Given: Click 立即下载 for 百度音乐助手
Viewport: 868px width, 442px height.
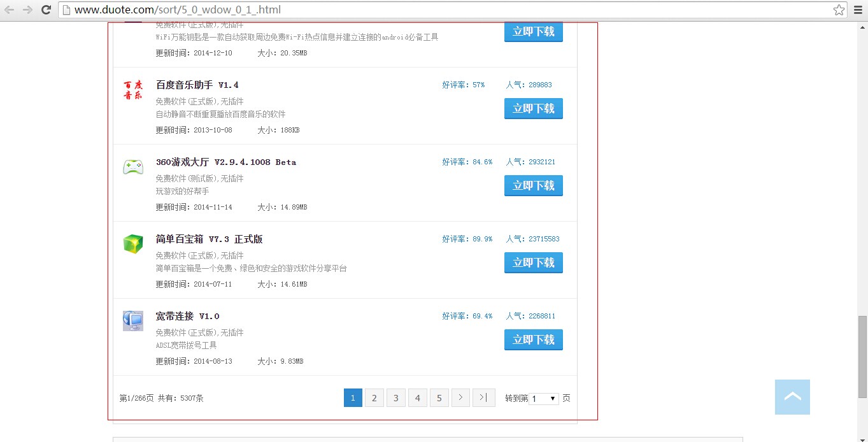Looking at the screenshot, I should pos(533,108).
